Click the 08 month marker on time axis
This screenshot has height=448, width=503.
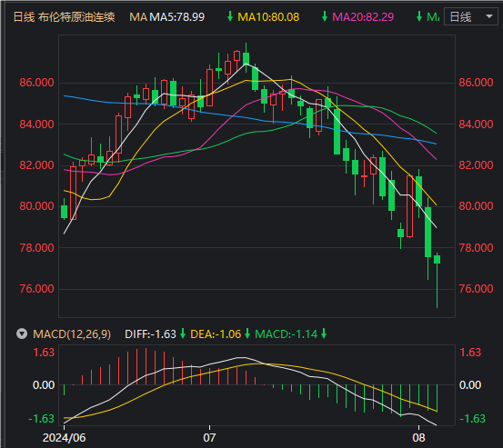tap(418, 438)
